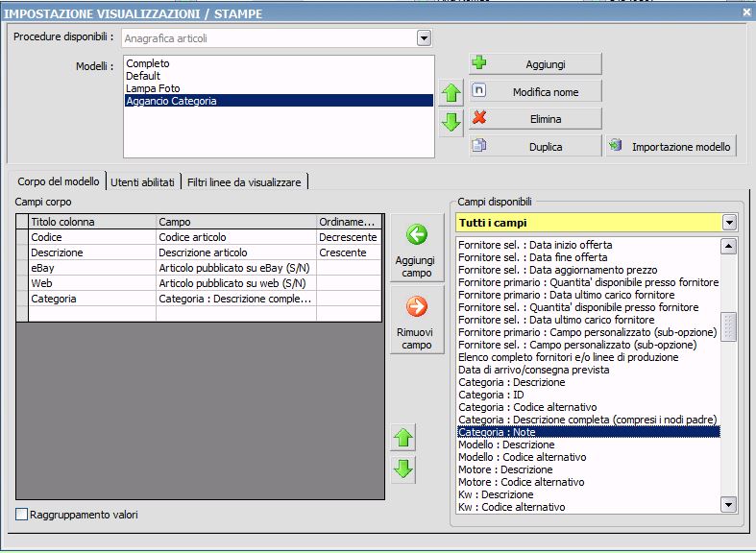Click the Duplica button label
Image resolution: width=756 pixels, height=553 pixels.
[546, 147]
